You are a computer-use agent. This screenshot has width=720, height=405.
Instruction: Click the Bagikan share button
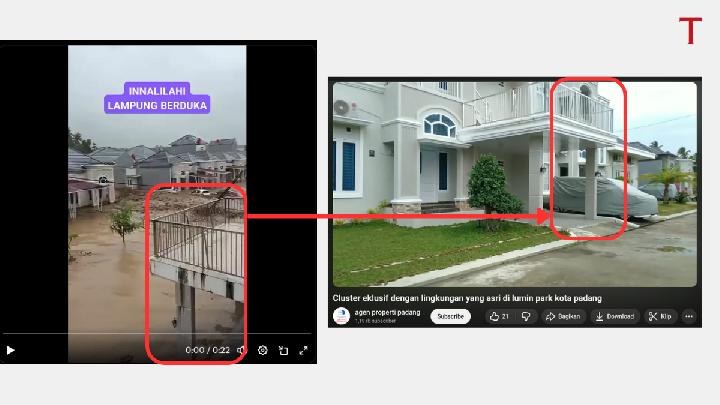(x=564, y=316)
